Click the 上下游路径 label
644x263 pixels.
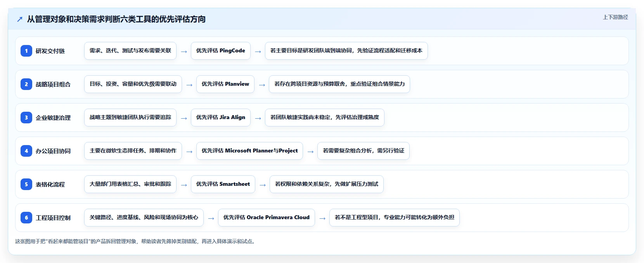[615, 17]
